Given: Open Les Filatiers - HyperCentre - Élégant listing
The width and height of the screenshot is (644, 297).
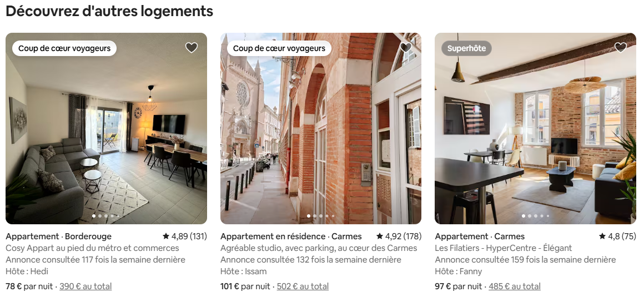Looking at the screenshot, I should tap(504, 248).
